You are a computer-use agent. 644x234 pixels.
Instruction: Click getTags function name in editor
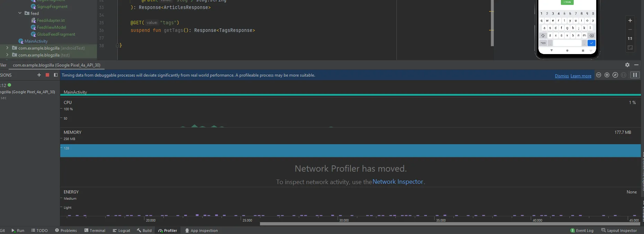point(173,31)
